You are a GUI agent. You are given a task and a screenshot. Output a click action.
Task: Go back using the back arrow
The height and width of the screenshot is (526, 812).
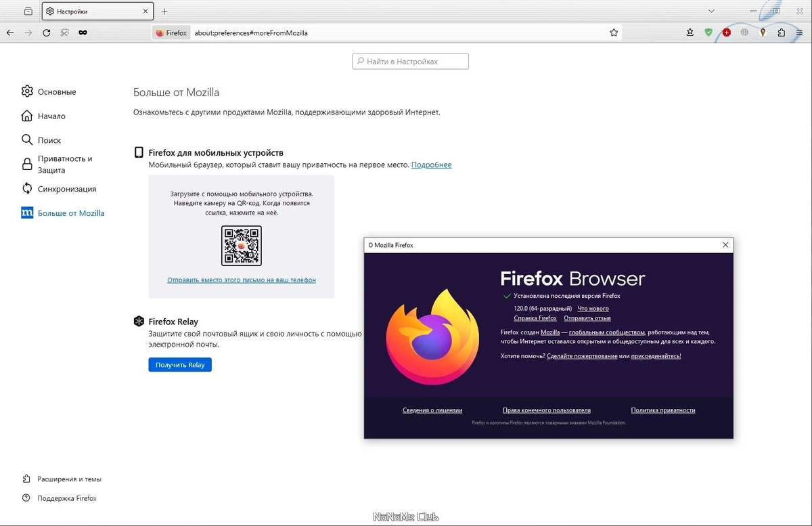coord(10,32)
